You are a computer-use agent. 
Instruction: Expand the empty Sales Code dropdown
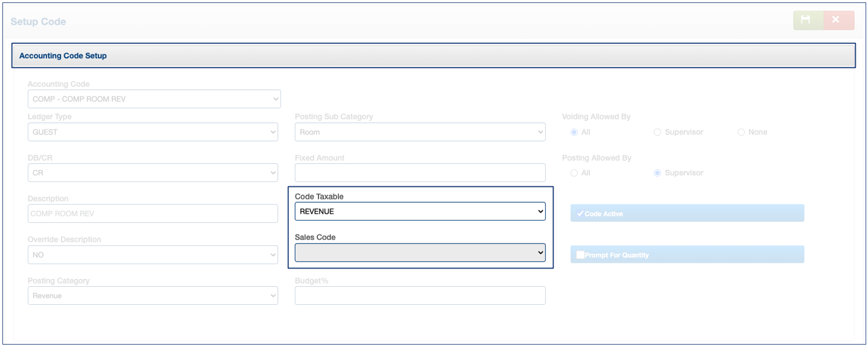(x=420, y=252)
